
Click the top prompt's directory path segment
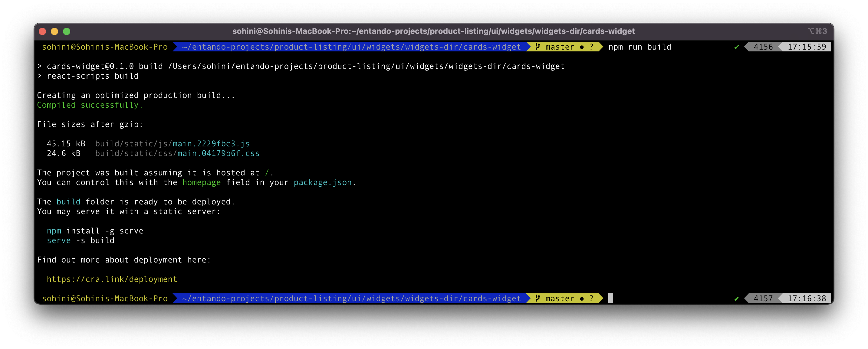pyautogui.click(x=351, y=47)
